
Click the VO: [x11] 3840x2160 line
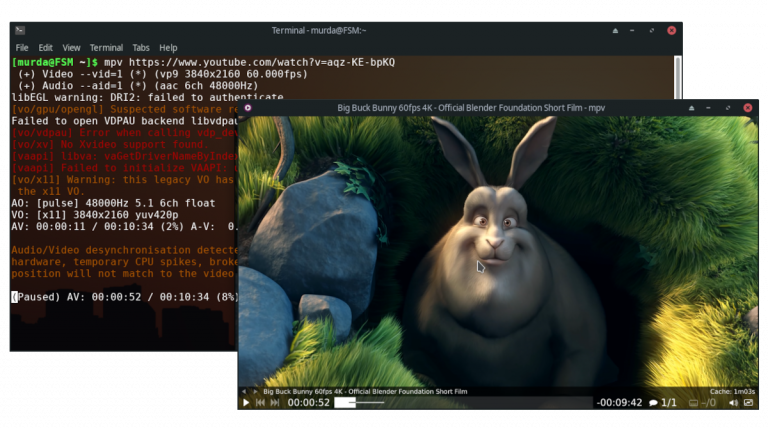click(x=95, y=214)
